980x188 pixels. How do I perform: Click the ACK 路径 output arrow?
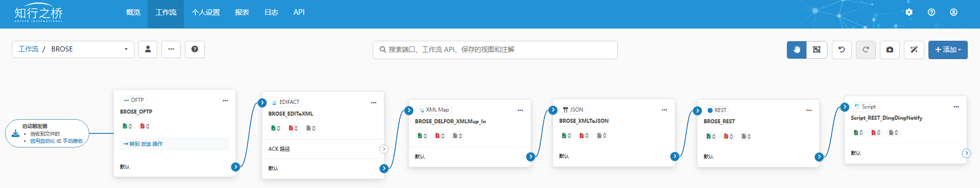click(x=384, y=149)
